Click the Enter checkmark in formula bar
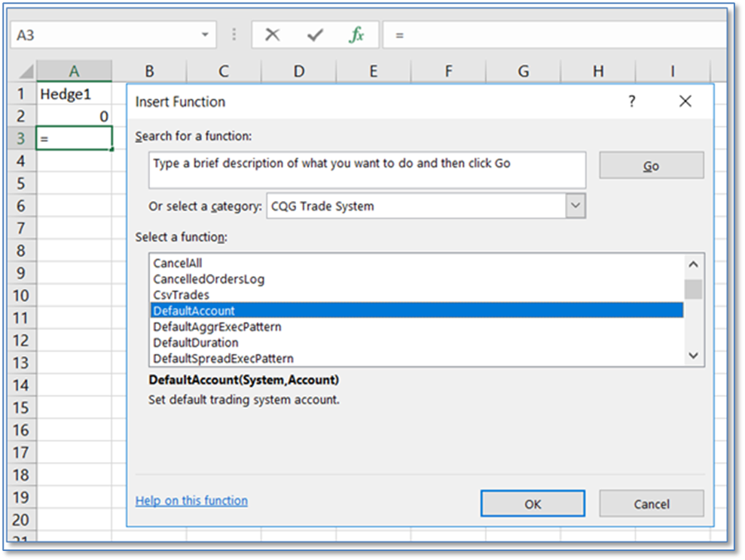Image resolution: width=745 pixels, height=560 pixels. click(x=315, y=35)
